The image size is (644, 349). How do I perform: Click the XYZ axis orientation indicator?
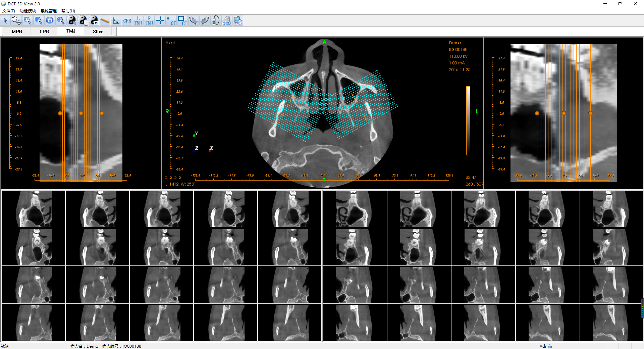click(203, 142)
